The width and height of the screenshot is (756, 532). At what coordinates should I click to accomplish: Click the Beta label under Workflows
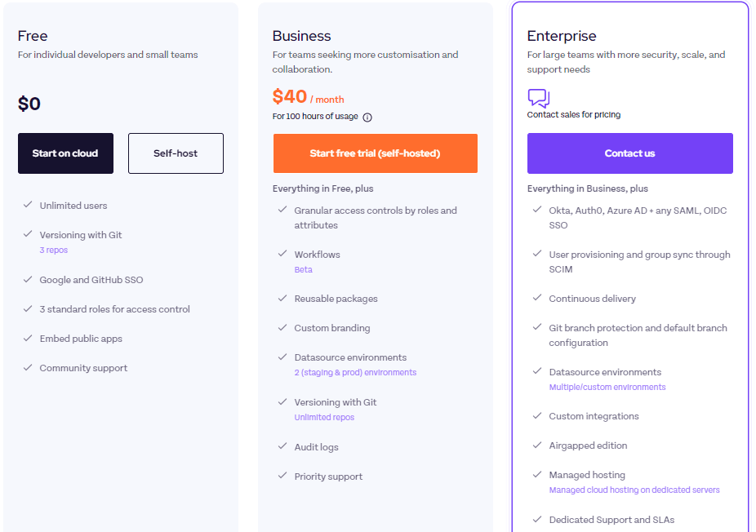[x=303, y=270]
